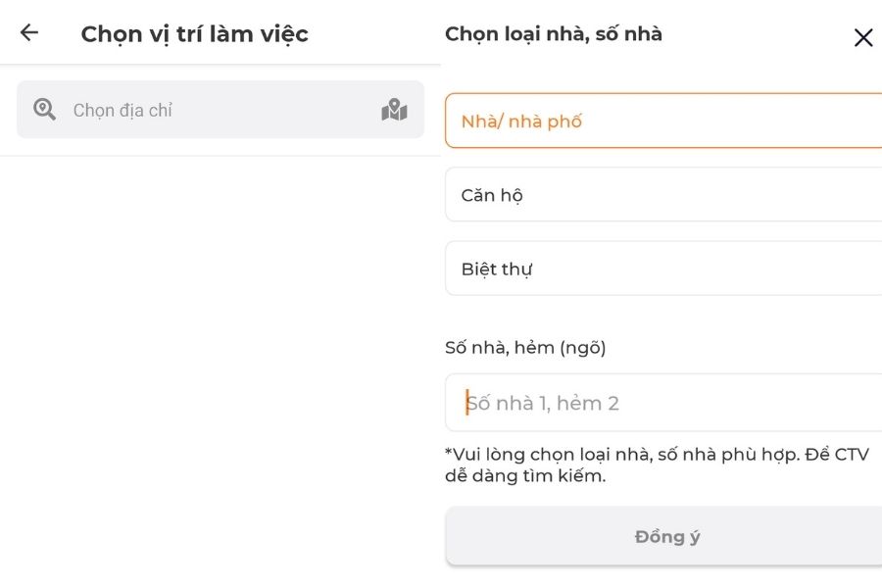
Task: Click the magnifier search icon
Action: (x=44, y=109)
